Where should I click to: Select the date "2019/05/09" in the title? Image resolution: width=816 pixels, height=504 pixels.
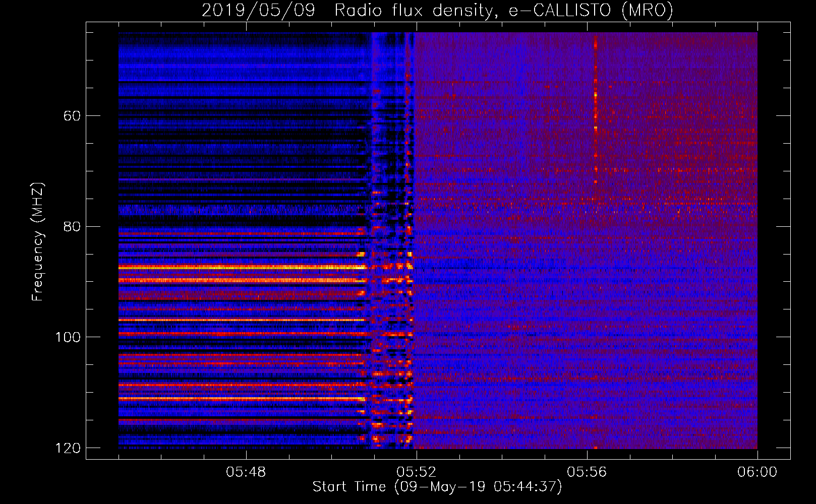pos(259,11)
